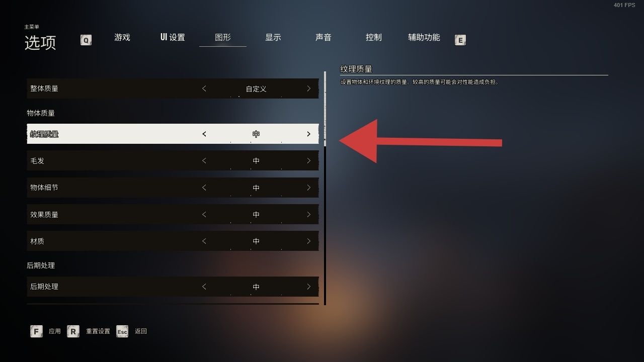The width and height of the screenshot is (644, 362).
Task: Click the settings list scrollbar
Action: click(x=325, y=188)
